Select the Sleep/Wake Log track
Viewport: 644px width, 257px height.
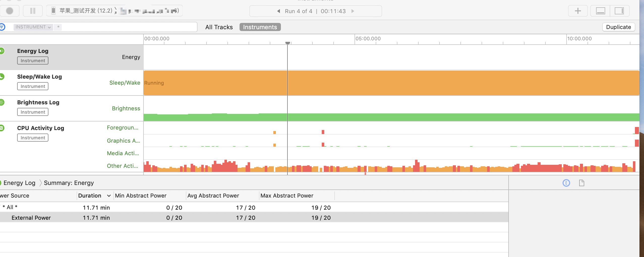(x=72, y=83)
